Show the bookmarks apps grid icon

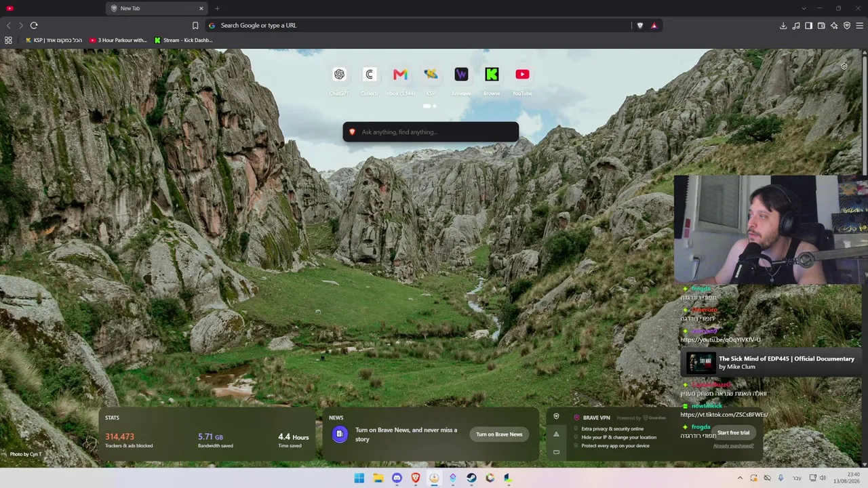click(8, 40)
